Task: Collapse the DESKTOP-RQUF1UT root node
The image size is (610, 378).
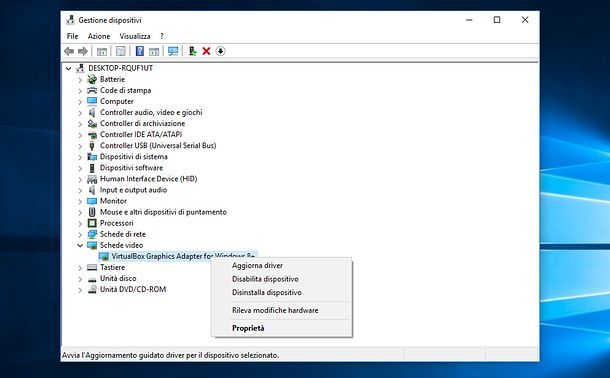Action: (68, 68)
